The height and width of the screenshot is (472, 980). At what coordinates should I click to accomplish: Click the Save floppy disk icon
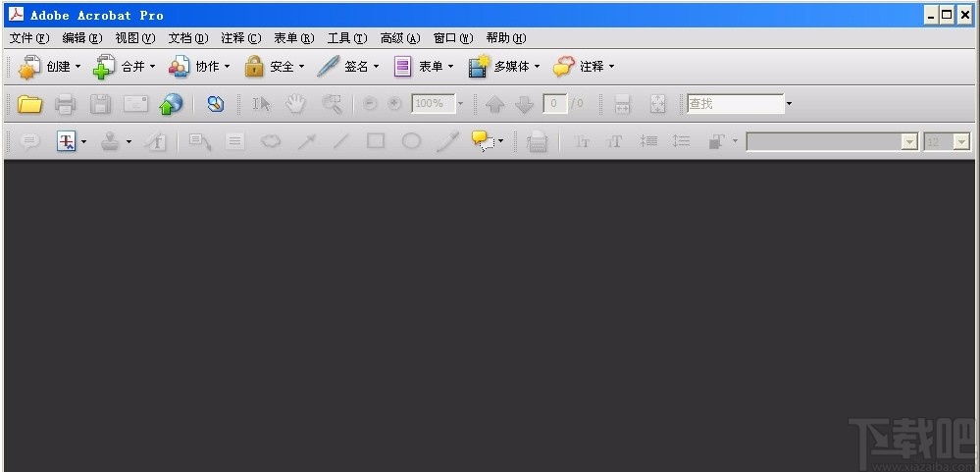101,104
